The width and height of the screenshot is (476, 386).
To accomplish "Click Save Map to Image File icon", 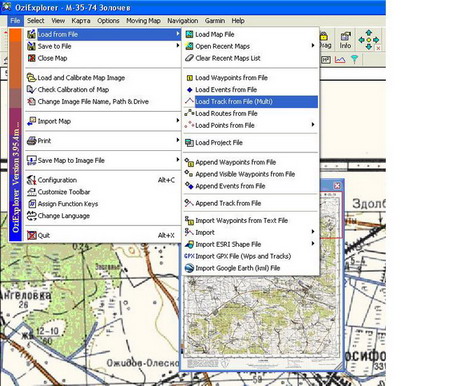I will 31,160.
